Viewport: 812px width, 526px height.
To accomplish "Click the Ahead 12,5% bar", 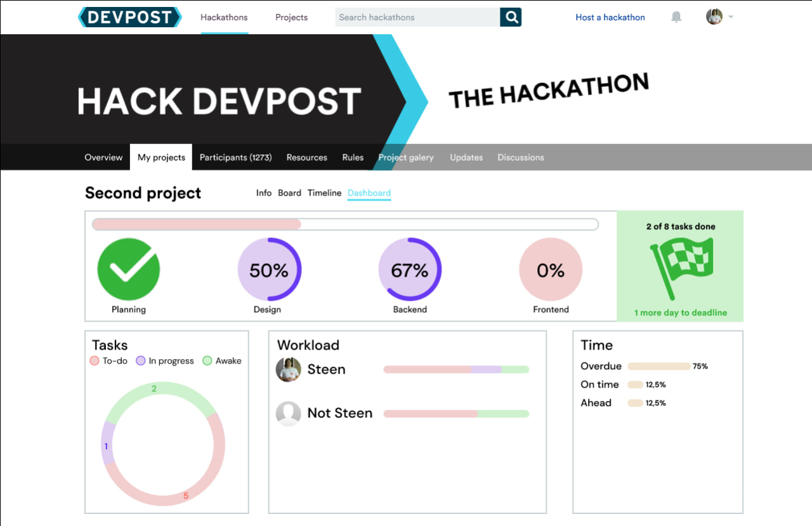I will click(635, 403).
